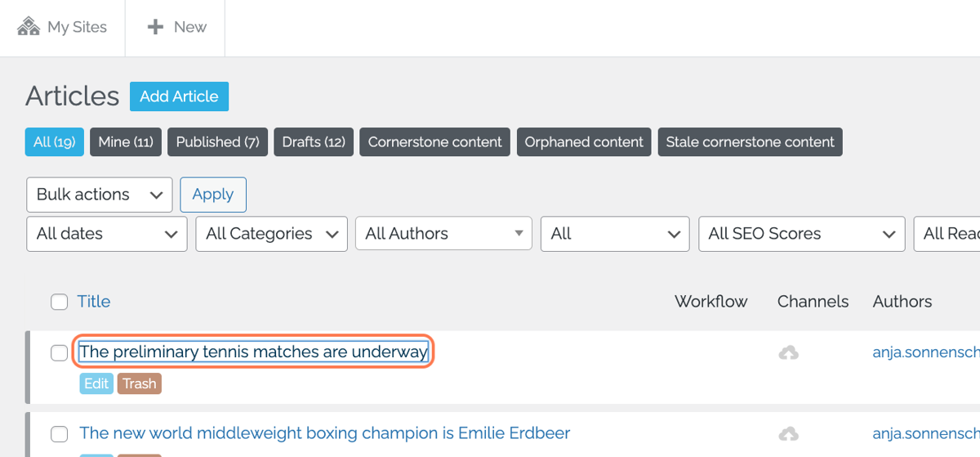Show the Drafts (12) filter

pos(314,142)
